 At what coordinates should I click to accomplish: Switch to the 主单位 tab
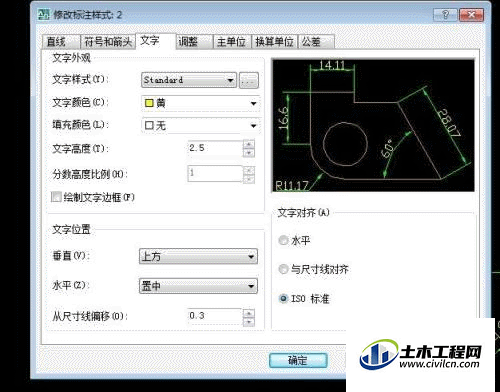tap(232, 42)
